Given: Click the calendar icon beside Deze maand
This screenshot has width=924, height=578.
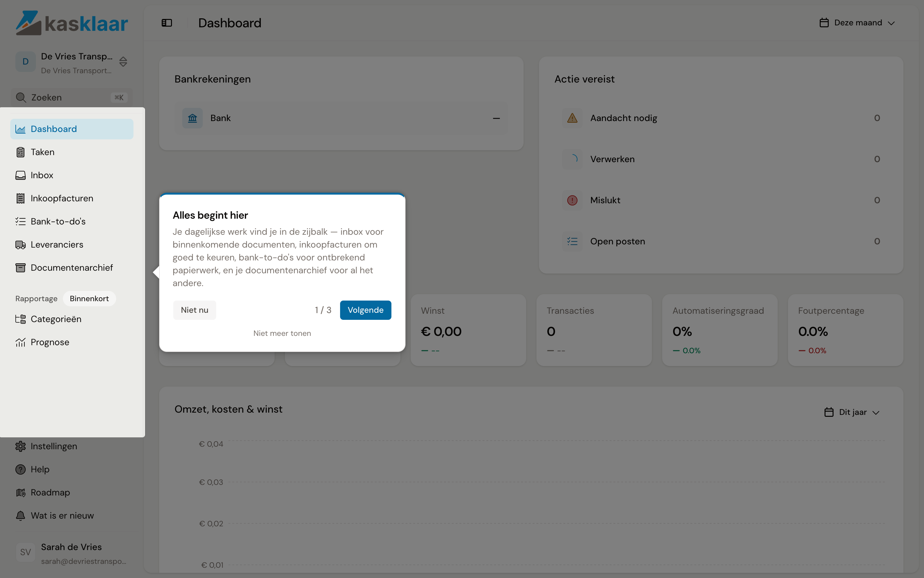Looking at the screenshot, I should 824,23.
